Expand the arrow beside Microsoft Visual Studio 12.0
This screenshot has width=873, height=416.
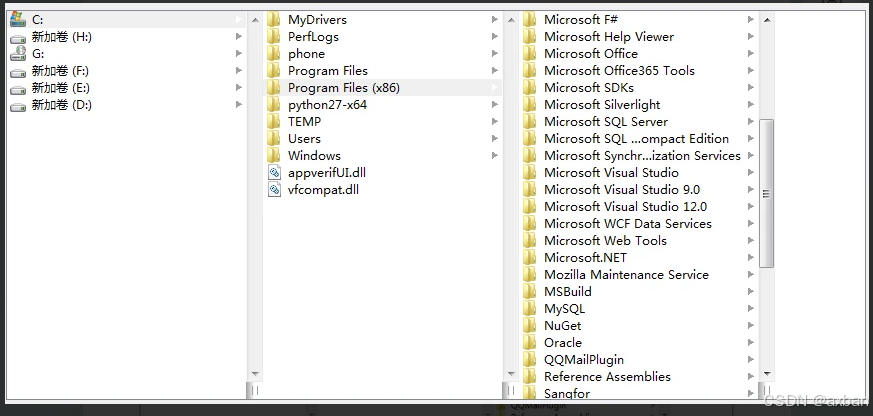751,207
